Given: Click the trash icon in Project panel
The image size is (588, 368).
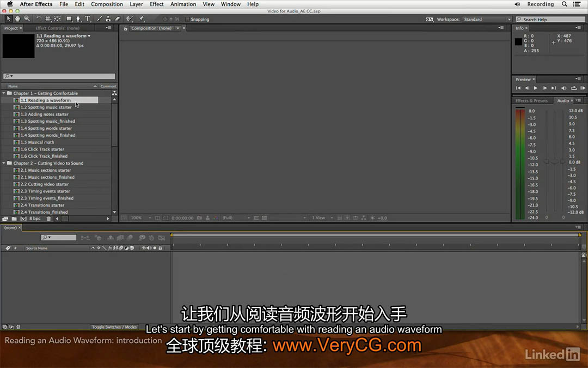Looking at the screenshot, I should click(x=48, y=219).
